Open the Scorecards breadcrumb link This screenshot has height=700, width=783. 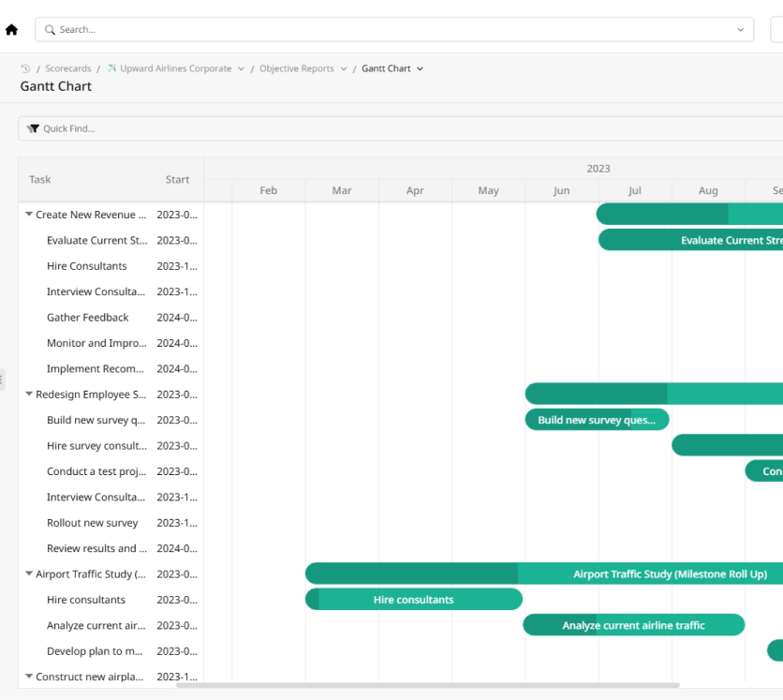tap(68, 68)
